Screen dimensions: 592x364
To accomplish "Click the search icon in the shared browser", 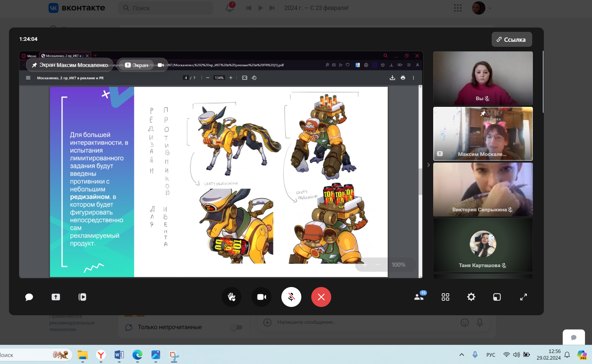I will coord(385,55).
